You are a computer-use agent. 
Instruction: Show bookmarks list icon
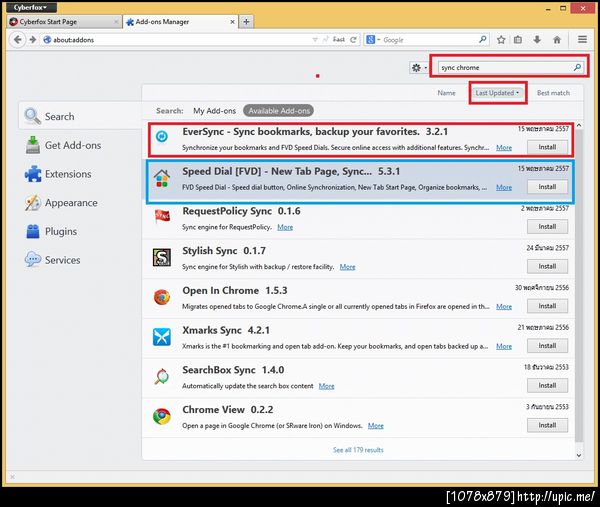(x=518, y=39)
